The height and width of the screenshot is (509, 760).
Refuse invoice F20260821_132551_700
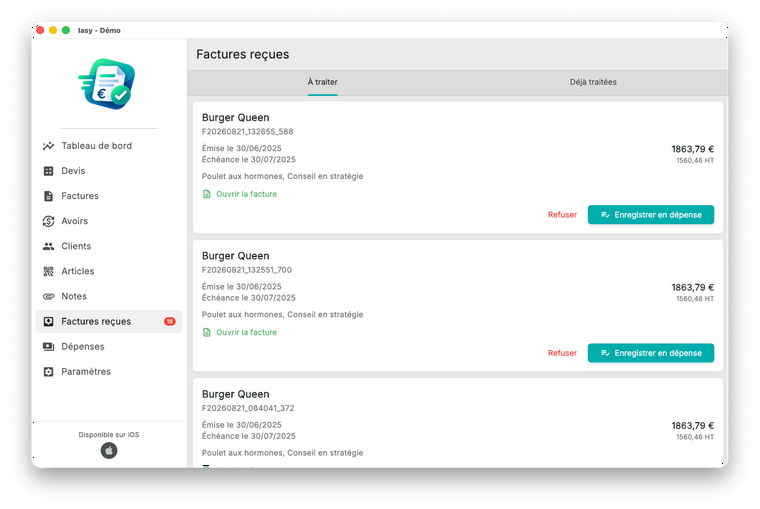tap(562, 353)
